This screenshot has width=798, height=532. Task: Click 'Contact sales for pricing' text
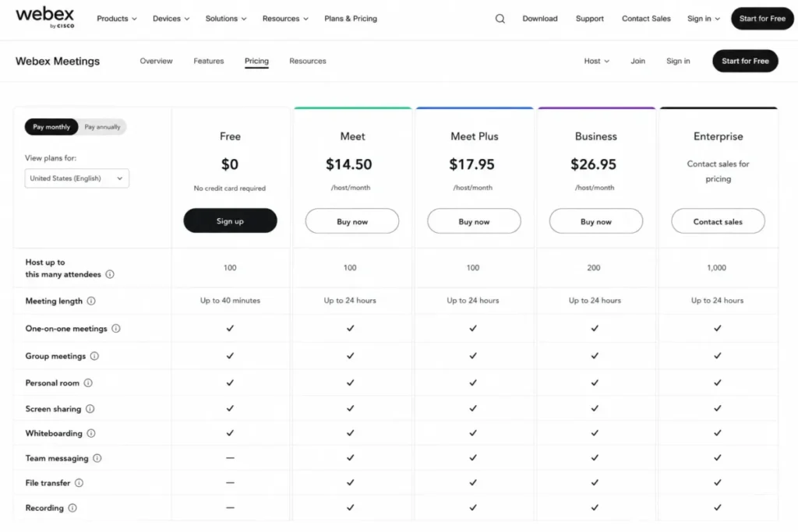(718, 171)
